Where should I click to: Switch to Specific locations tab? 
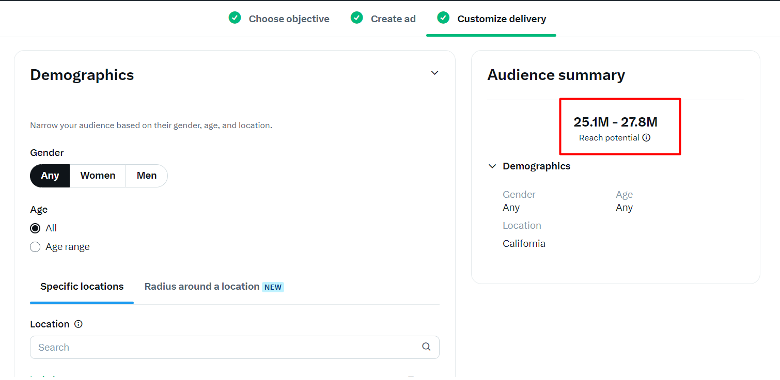[82, 287]
